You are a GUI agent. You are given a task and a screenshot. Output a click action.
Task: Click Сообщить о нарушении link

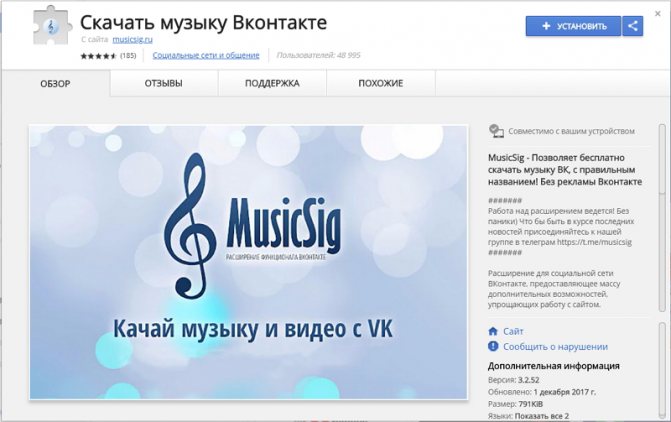(555, 347)
